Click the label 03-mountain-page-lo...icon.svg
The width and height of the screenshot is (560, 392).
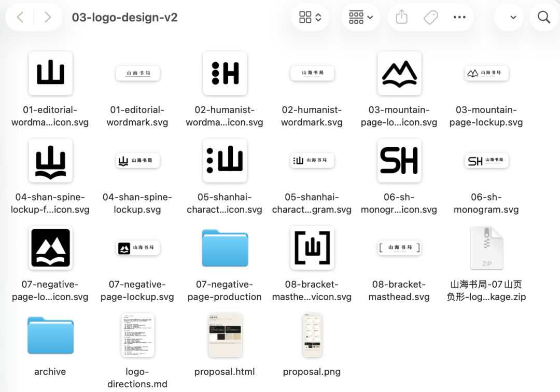[x=399, y=116]
